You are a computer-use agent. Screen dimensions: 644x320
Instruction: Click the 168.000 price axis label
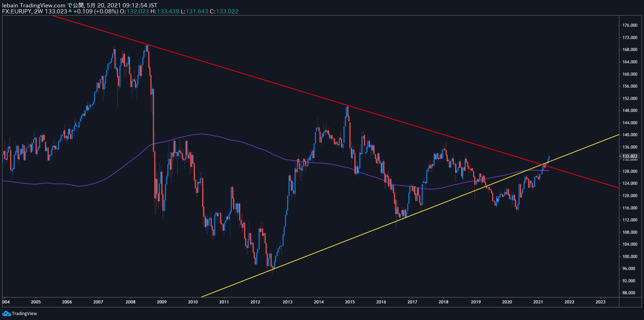(630, 50)
